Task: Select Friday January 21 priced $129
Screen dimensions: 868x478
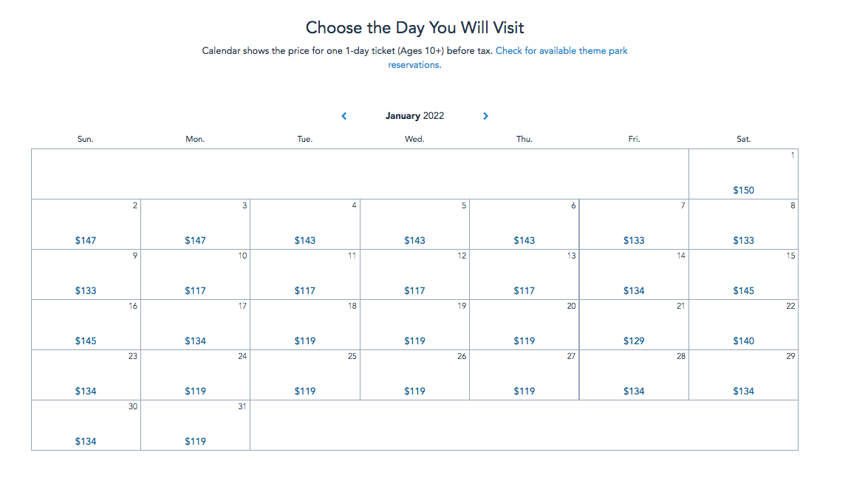Action: coord(634,325)
